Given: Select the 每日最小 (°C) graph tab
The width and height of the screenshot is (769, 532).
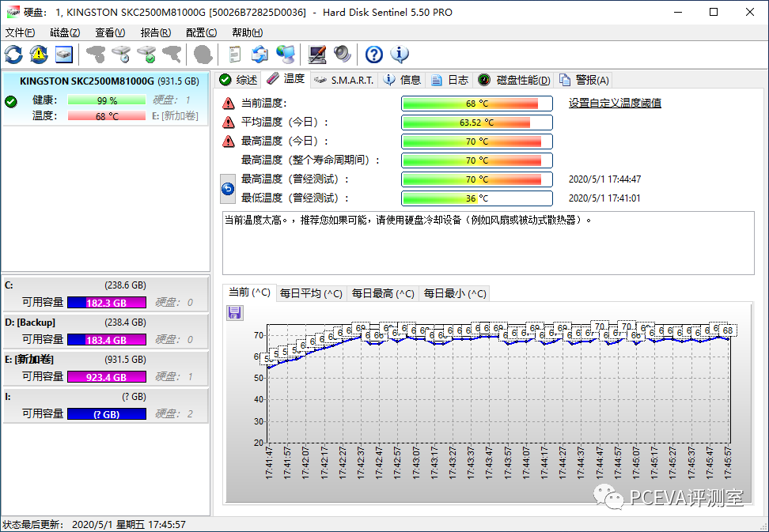Looking at the screenshot, I should click(x=455, y=293).
